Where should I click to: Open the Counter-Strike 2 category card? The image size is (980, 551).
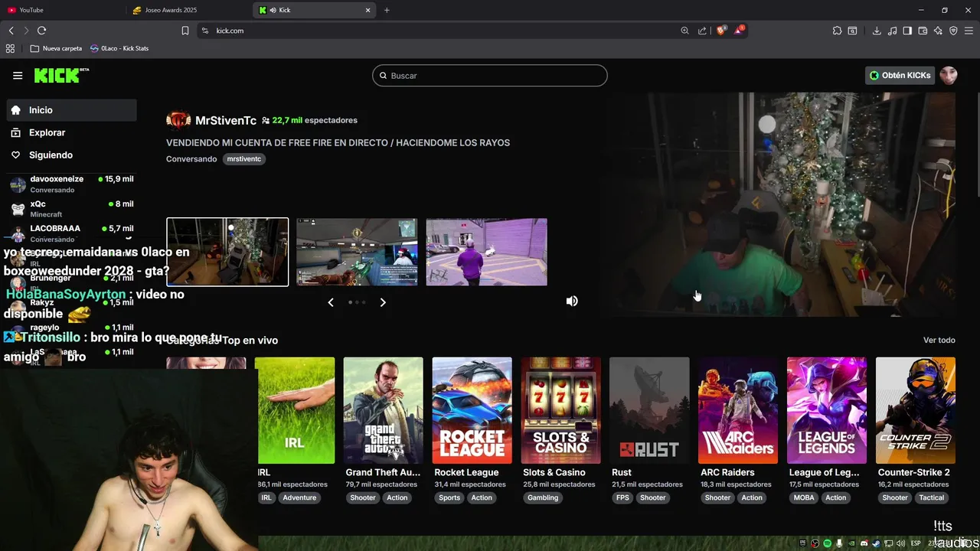916,410
